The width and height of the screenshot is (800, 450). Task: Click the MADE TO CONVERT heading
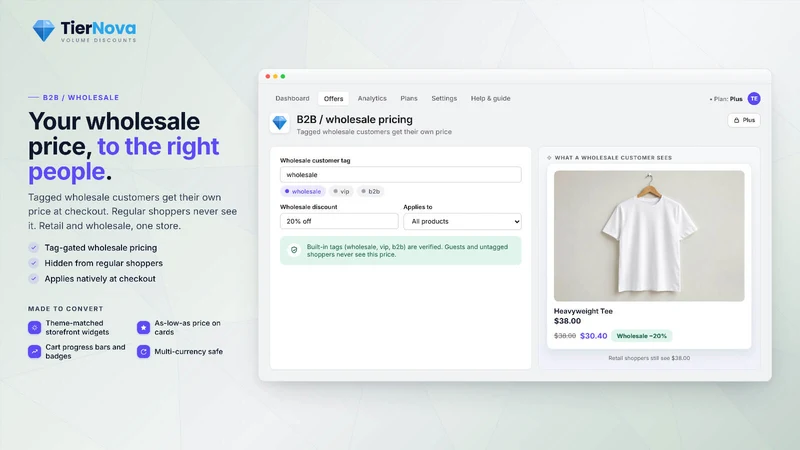[65, 309]
